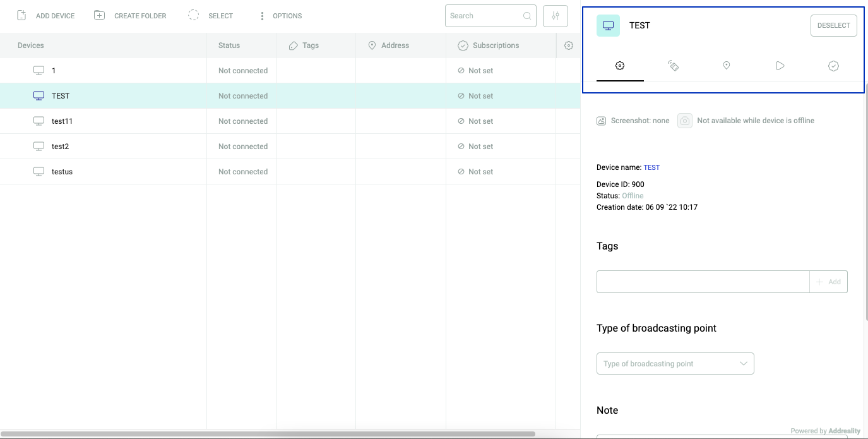
Task: Click Not set subscription for test2
Action: (475, 147)
